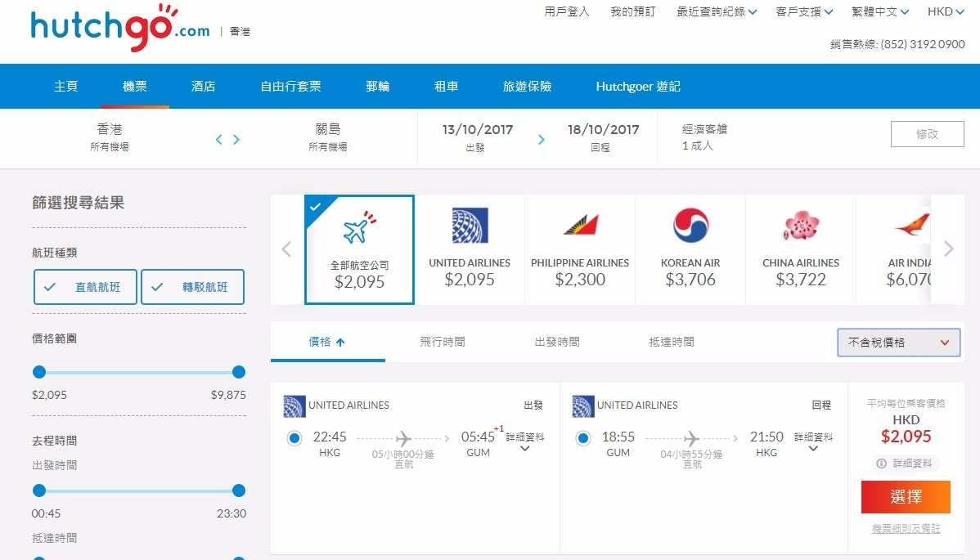The width and height of the screenshot is (980, 560).
Task: Click the sales hotline (852) 3192 0900
Action: (923, 44)
